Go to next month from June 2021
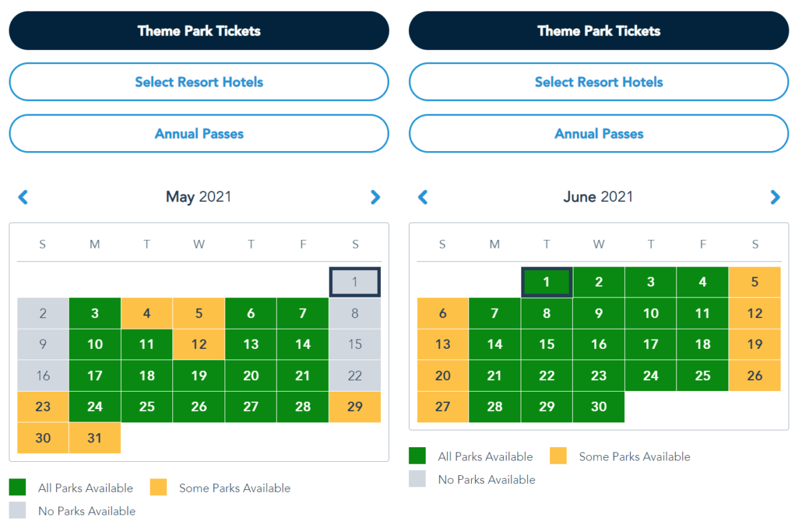The width and height of the screenshot is (802, 532). click(775, 197)
